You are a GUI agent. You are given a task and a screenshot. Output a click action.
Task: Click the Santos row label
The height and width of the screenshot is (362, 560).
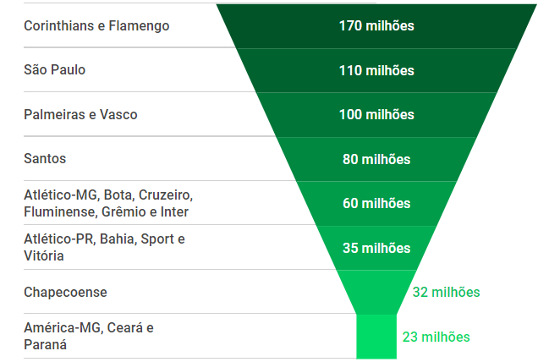click(45, 159)
